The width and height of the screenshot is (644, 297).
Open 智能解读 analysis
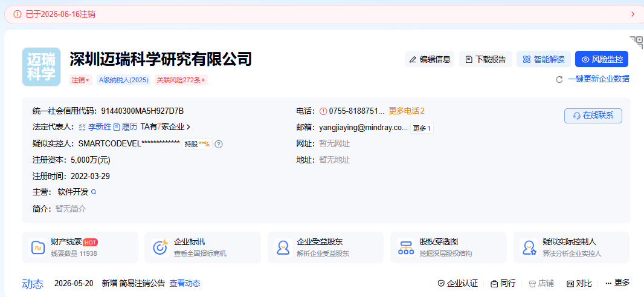pyautogui.click(x=544, y=59)
